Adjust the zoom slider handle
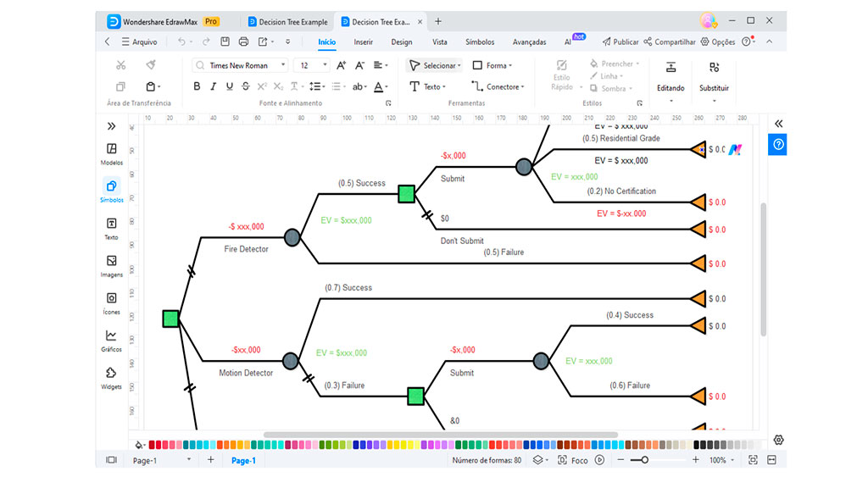868x488 pixels. point(644,460)
